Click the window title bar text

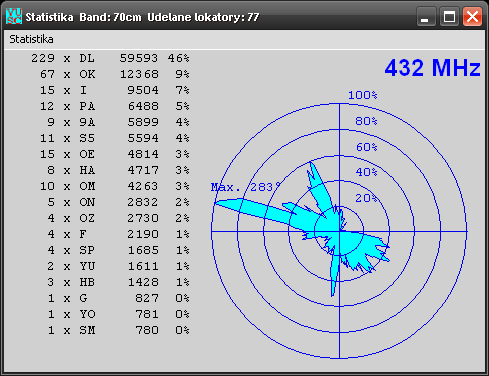click(142, 17)
